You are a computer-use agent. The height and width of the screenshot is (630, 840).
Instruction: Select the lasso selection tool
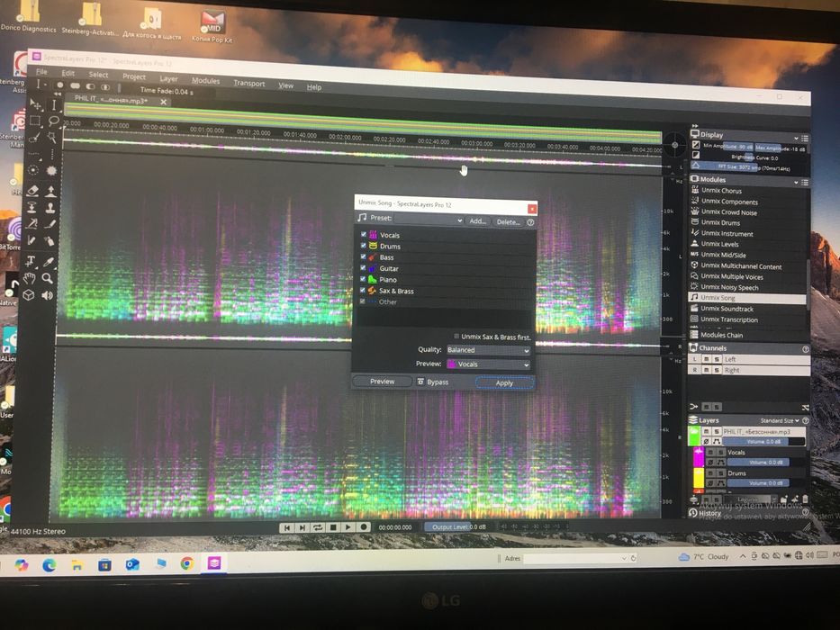pos(53,121)
